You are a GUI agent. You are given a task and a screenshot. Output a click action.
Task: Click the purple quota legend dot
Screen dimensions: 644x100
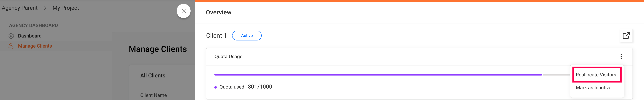215,87
